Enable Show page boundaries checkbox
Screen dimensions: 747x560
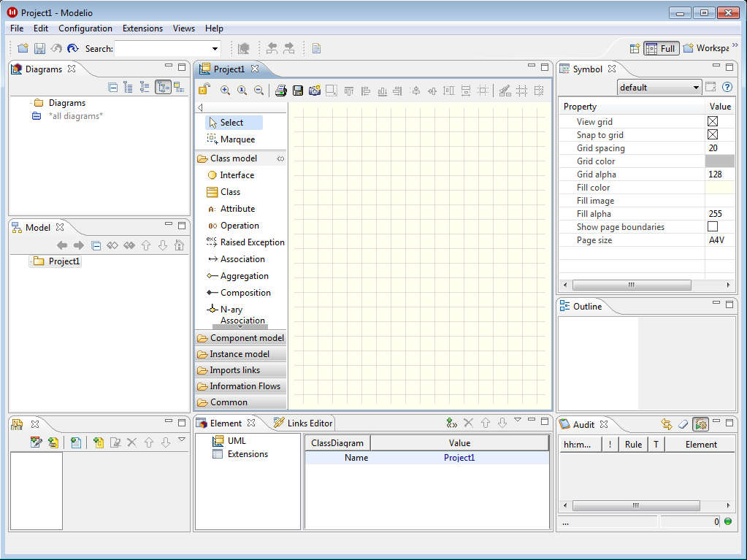coord(713,227)
